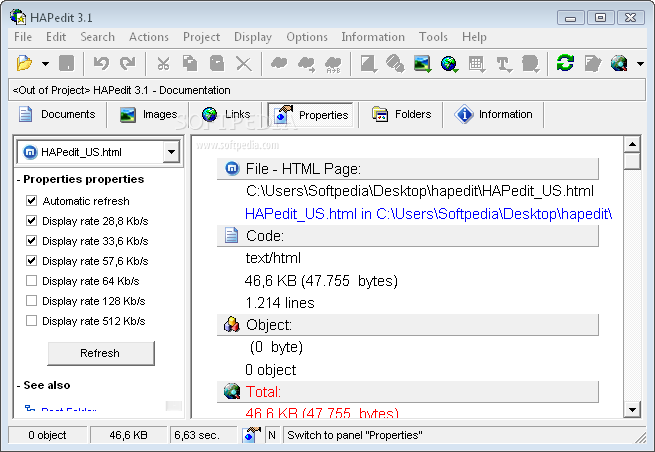Click the Open file toolbar icon

click(x=24, y=63)
